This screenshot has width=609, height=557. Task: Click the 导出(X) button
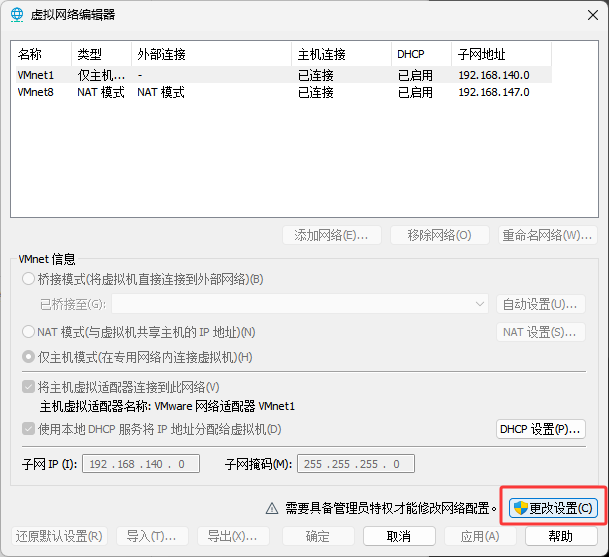pyautogui.click(x=233, y=536)
